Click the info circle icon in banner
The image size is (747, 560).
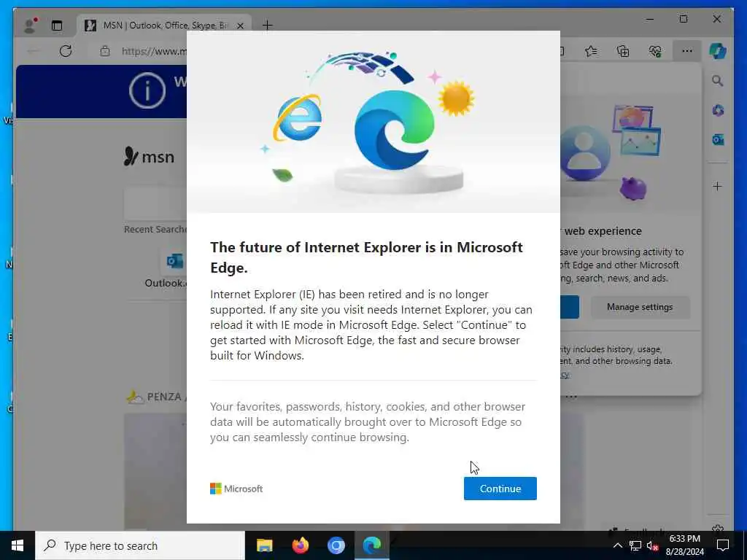click(x=147, y=90)
